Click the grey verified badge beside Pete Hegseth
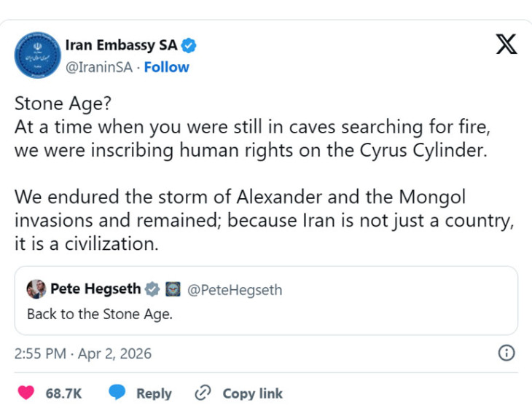532x408 pixels. (x=152, y=289)
